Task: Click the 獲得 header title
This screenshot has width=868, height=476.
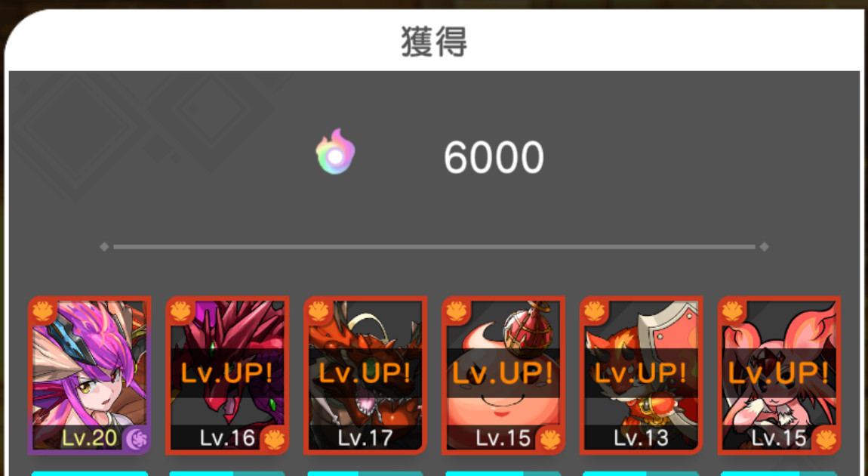Action: pyautogui.click(x=434, y=42)
